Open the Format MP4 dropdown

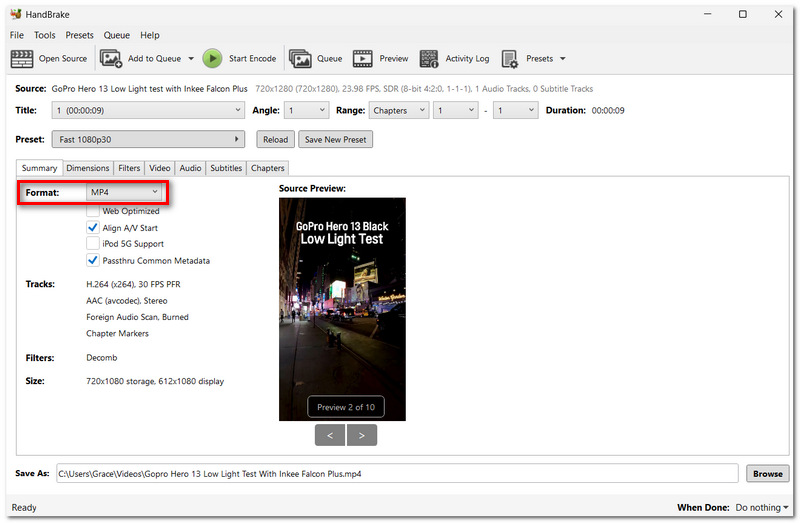(124, 192)
